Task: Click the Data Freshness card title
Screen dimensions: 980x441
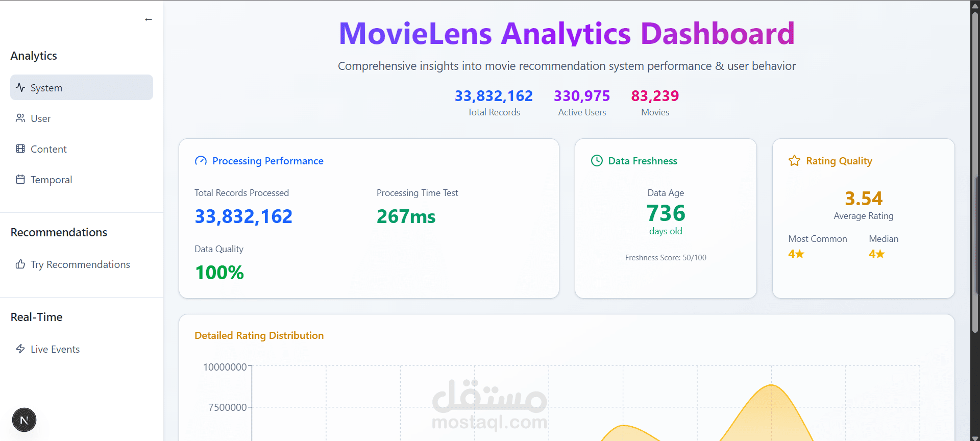Action: coord(643,161)
